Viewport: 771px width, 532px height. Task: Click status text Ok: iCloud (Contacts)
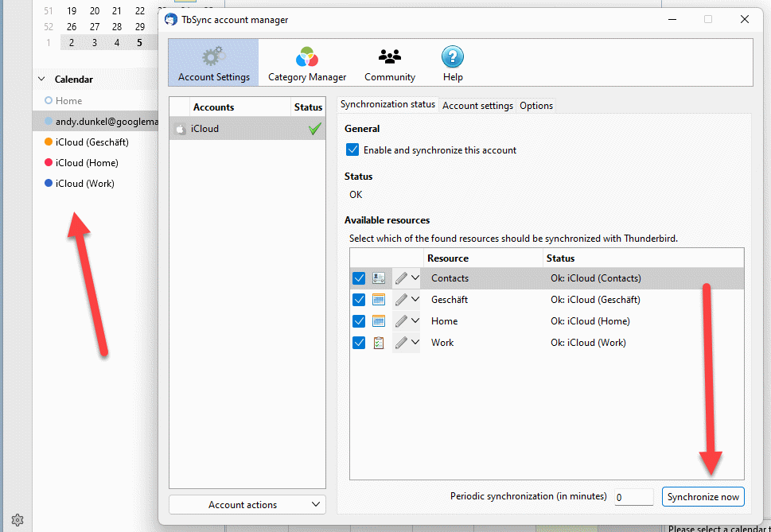point(595,278)
